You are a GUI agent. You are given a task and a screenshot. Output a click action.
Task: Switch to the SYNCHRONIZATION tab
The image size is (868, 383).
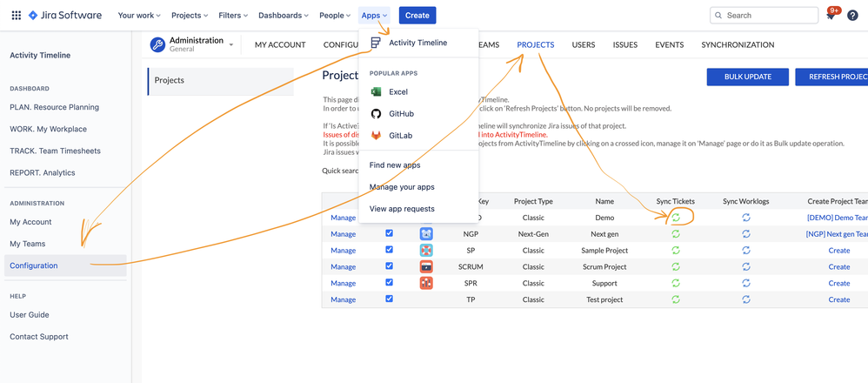coord(738,45)
